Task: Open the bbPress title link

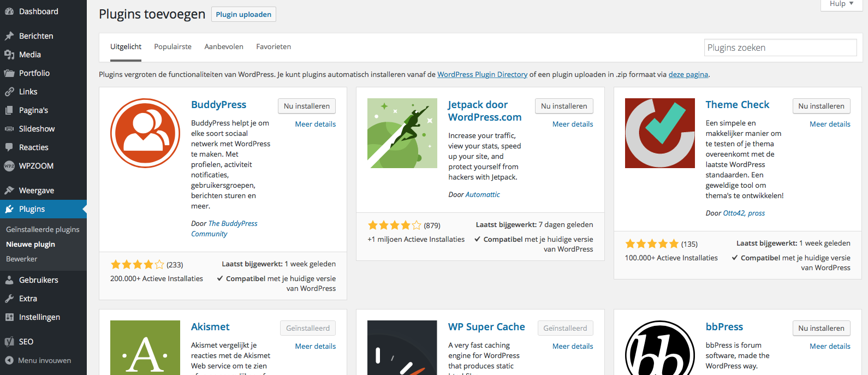Action: pos(724,327)
